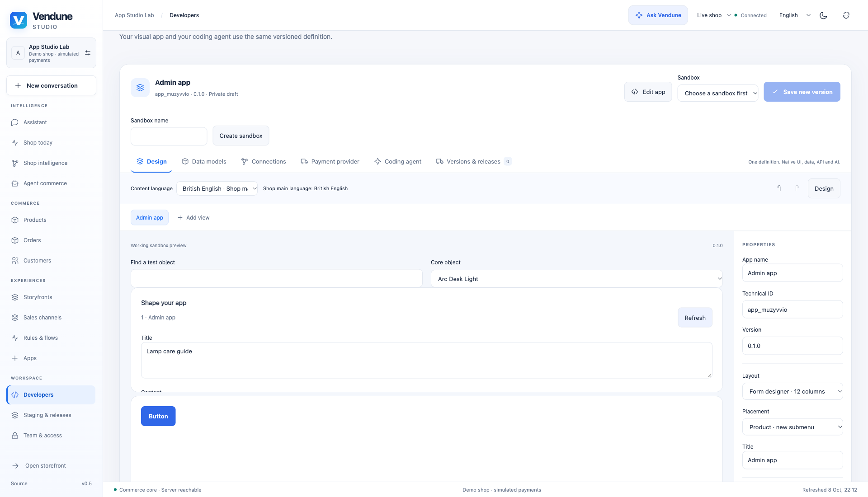
Task: Click the New conversation button
Action: click(x=51, y=85)
